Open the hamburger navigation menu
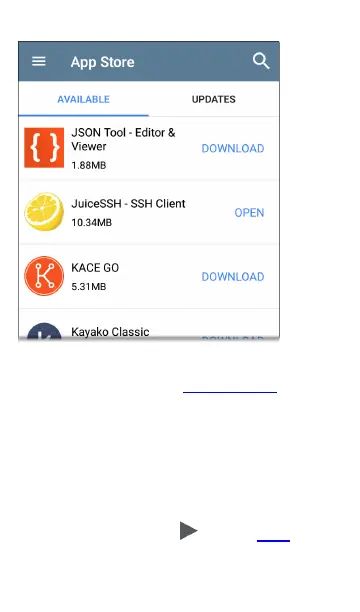 point(39,61)
